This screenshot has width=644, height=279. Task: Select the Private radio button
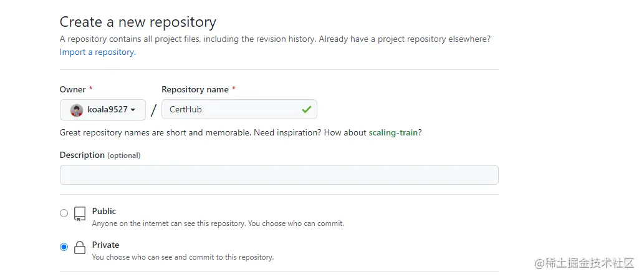(x=64, y=247)
